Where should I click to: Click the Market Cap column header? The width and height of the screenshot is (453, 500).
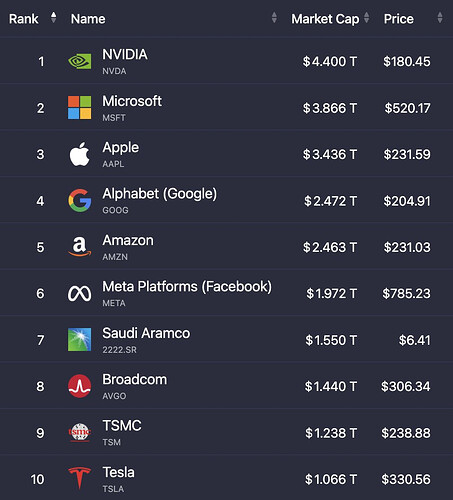click(325, 19)
